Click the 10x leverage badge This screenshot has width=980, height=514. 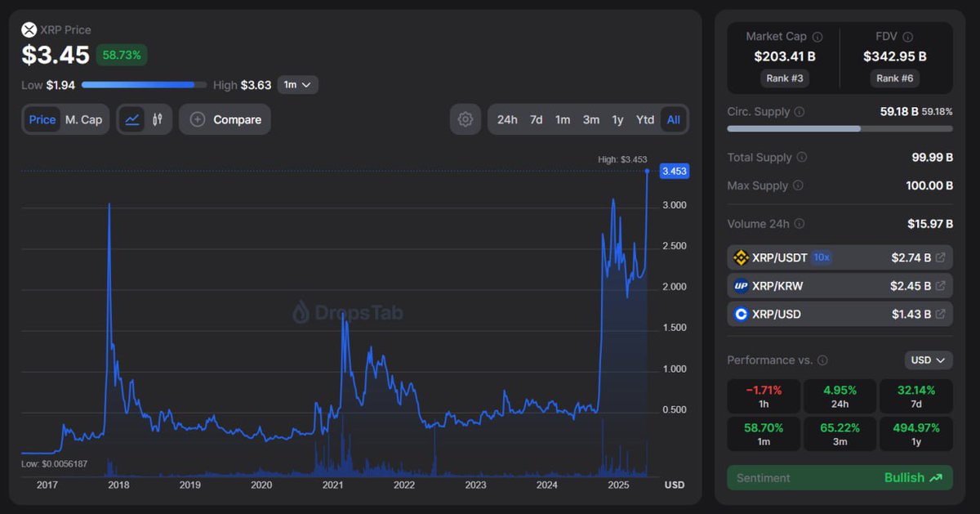[x=822, y=257]
